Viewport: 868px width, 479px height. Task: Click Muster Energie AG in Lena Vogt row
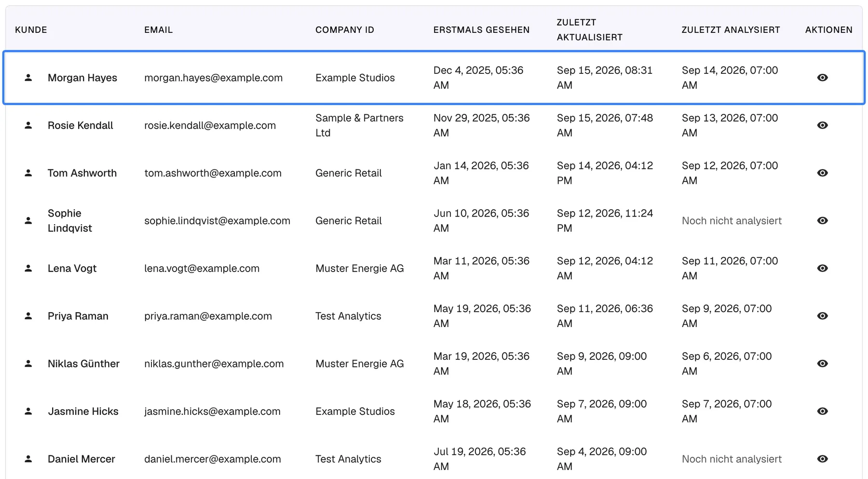click(359, 268)
